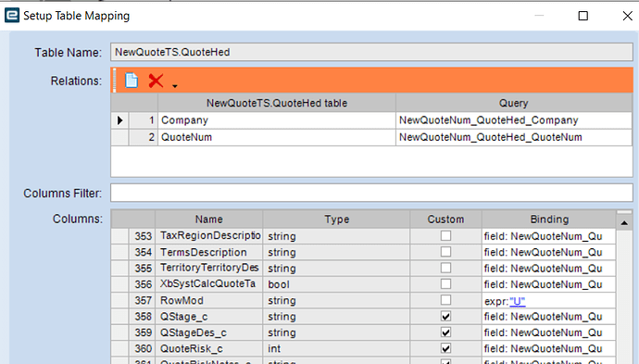The height and width of the screenshot is (364, 639).
Task: Click the Epicor app icon in title bar
Action: (11, 16)
